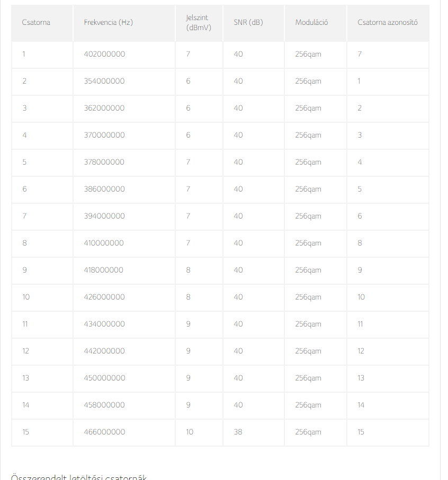Click the 256qam cell in the 466000000 row

click(x=308, y=432)
